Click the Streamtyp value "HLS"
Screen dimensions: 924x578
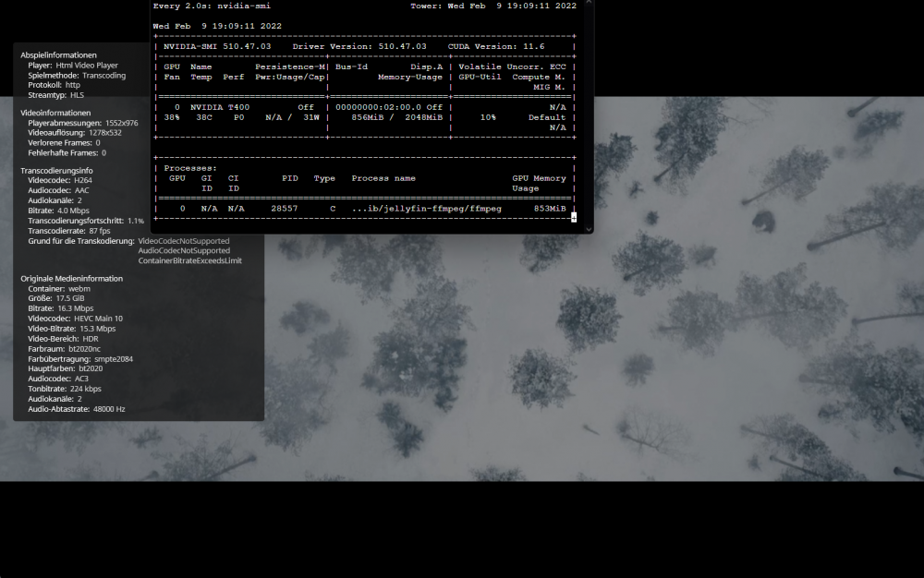click(77, 95)
